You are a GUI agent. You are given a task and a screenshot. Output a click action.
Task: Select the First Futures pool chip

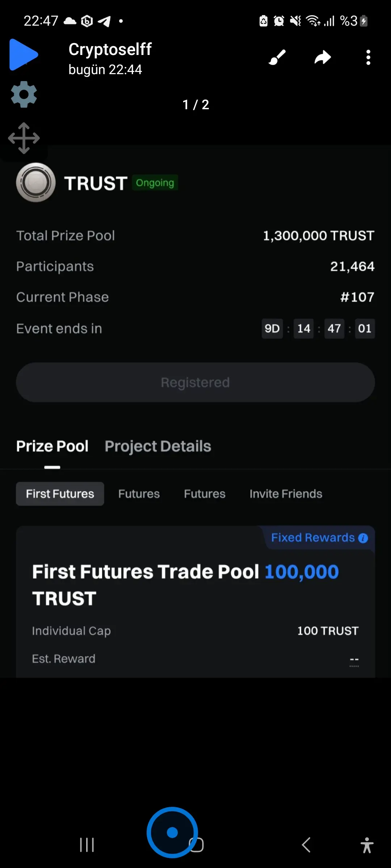60,494
